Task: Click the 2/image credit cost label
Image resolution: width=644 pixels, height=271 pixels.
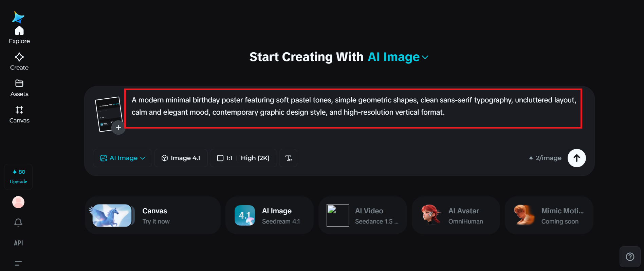Action: pos(545,158)
